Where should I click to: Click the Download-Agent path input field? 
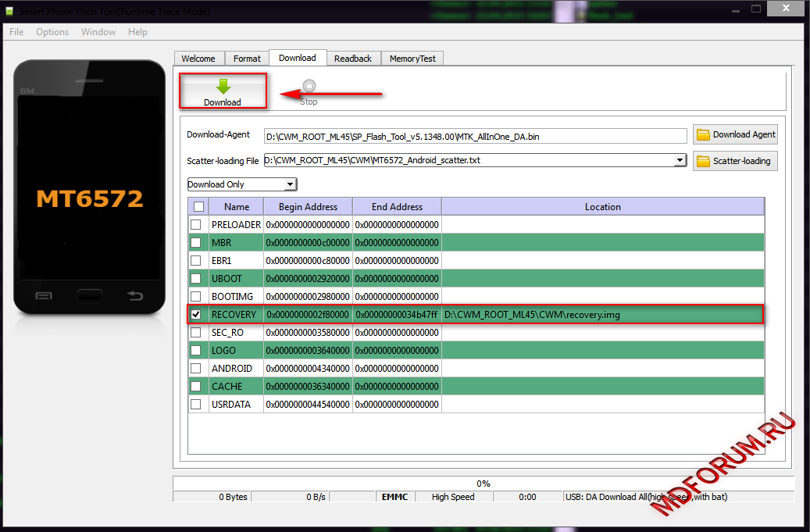[x=475, y=137]
